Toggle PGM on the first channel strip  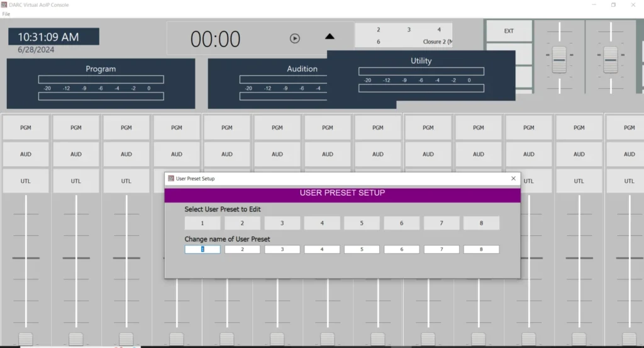(x=25, y=128)
